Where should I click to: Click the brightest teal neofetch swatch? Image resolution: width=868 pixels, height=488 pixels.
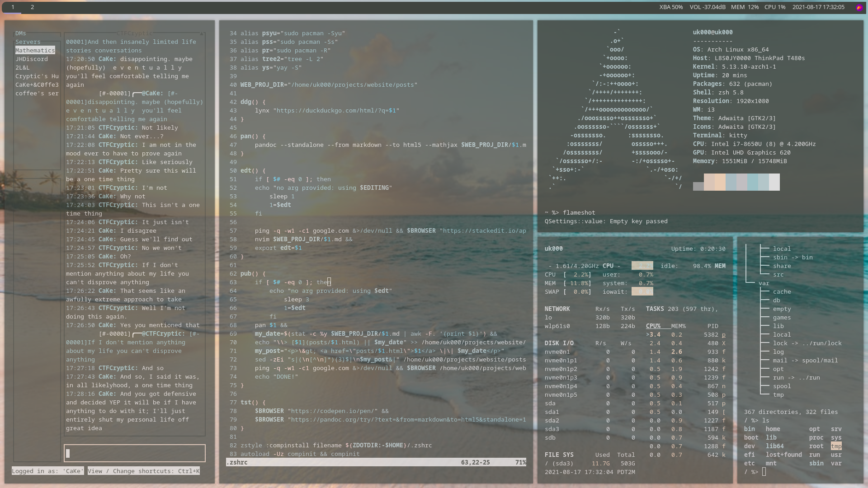click(x=753, y=182)
